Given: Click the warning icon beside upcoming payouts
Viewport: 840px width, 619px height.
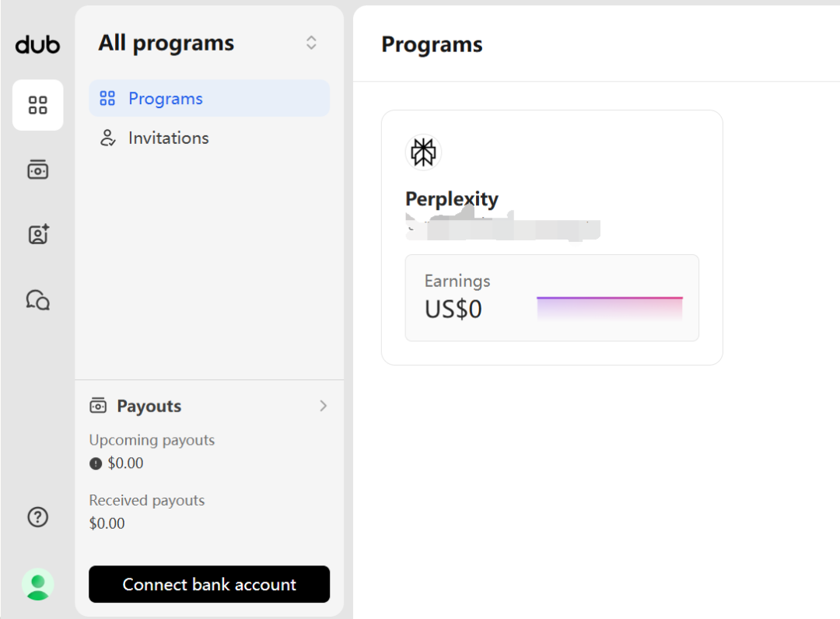Looking at the screenshot, I should point(96,463).
